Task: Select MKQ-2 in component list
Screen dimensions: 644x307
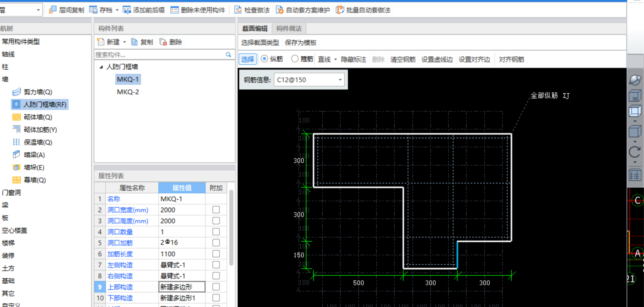Action: [128, 92]
